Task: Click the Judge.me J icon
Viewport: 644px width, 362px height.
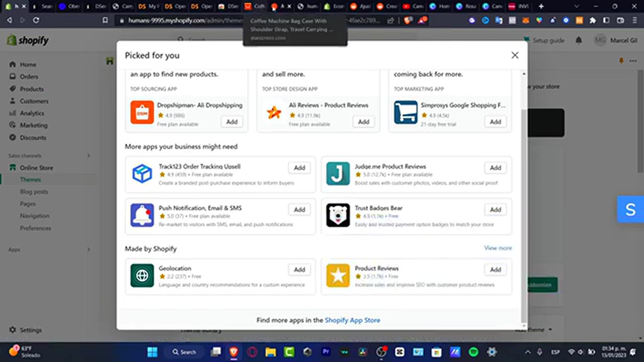Action: 338,174
